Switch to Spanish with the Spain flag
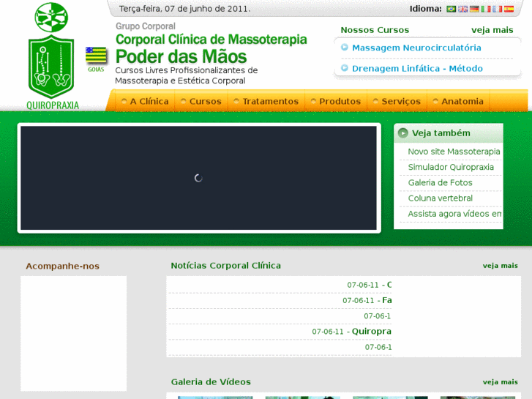 point(509,9)
